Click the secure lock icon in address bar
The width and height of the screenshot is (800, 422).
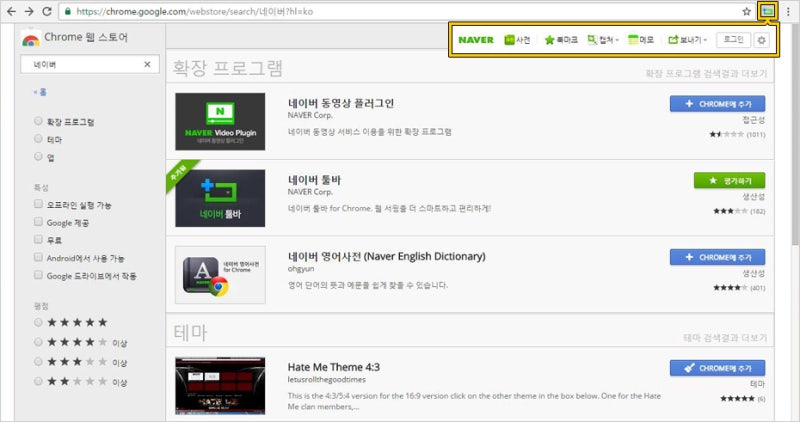tap(67, 11)
